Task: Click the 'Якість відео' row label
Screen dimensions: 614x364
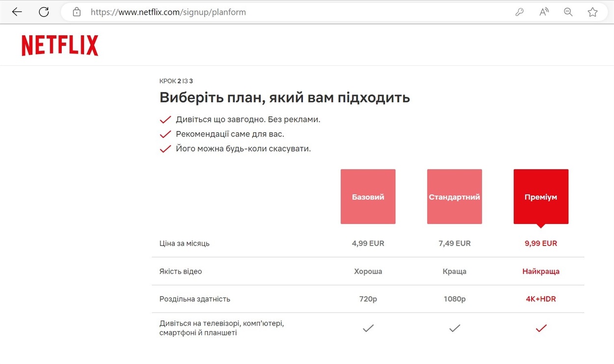Action: (180, 271)
